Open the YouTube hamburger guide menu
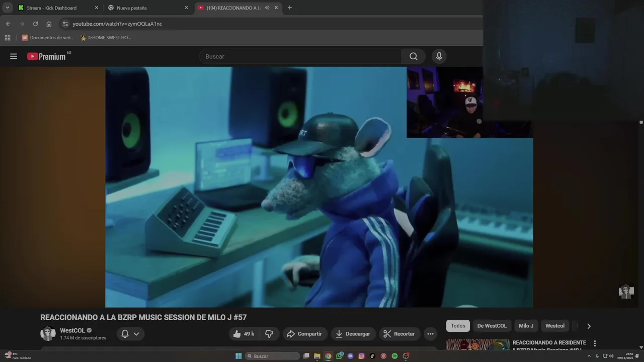This screenshot has width=644, height=362. click(x=14, y=56)
